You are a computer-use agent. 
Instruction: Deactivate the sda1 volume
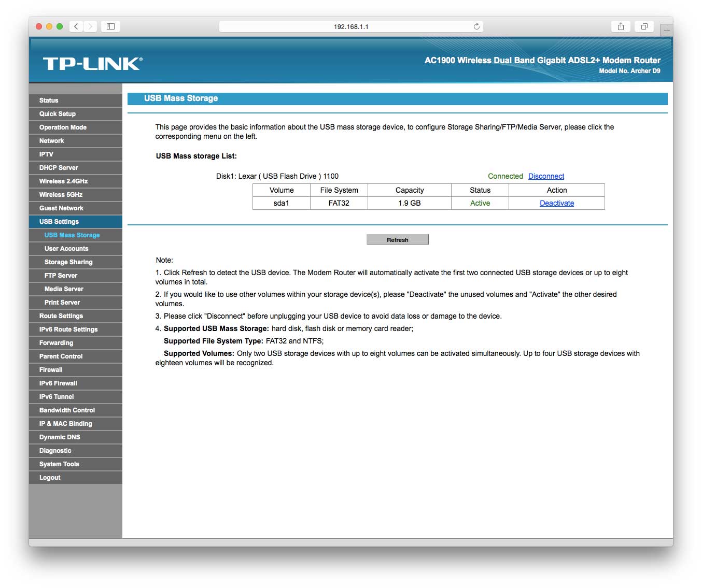[x=557, y=203]
